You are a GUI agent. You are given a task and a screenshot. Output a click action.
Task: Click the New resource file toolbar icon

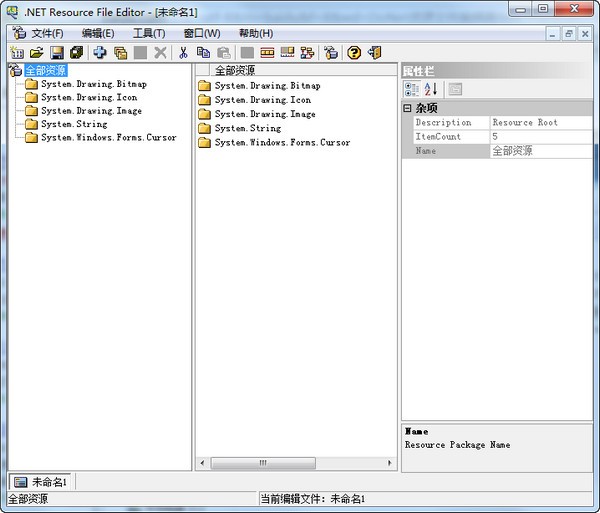coord(17,53)
